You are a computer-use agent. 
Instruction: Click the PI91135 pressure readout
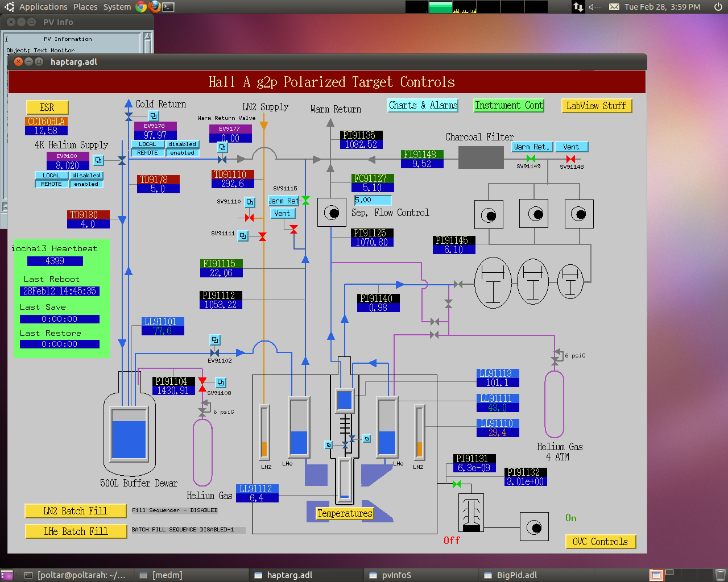tap(362, 140)
